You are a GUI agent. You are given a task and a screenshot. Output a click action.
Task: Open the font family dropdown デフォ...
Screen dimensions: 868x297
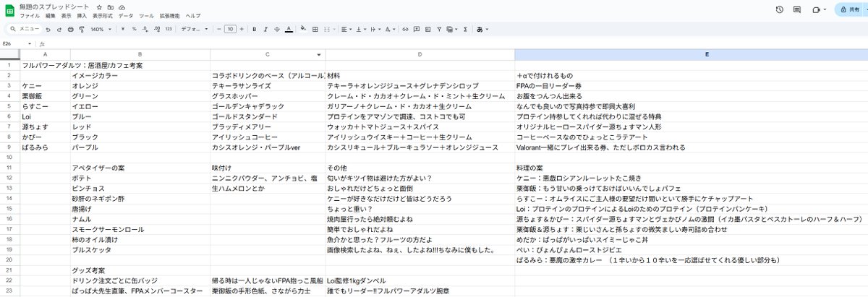[195, 29]
